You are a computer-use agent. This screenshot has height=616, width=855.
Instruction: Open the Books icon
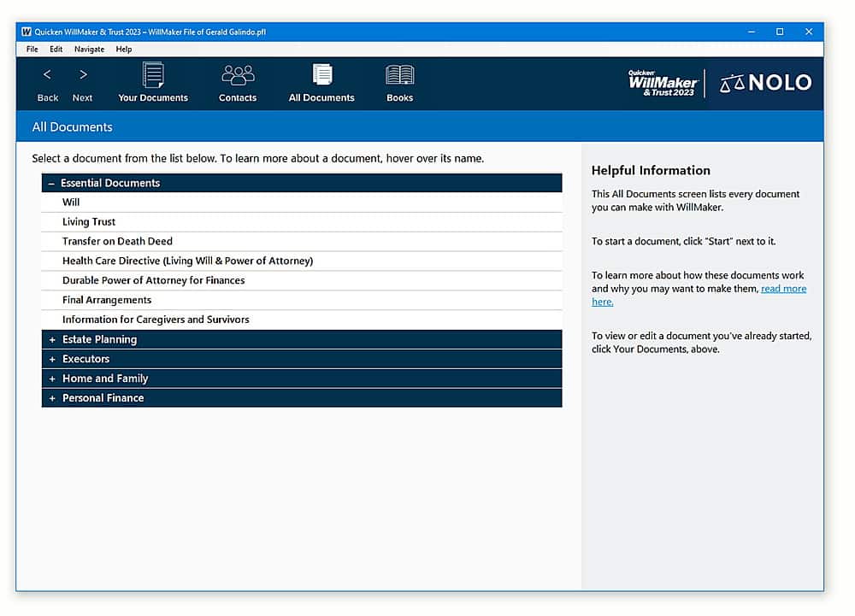tap(400, 75)
